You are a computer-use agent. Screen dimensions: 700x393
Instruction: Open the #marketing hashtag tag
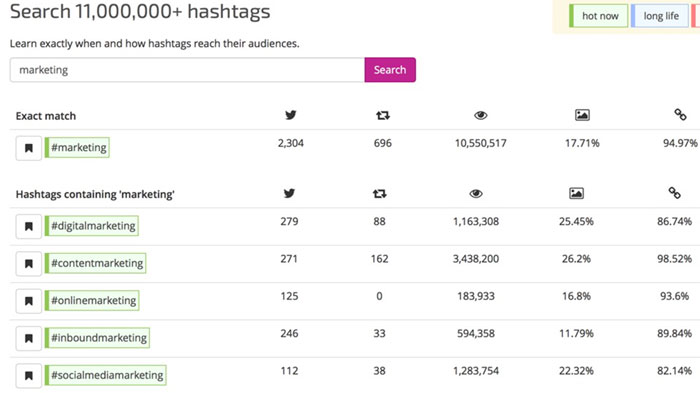click(x=77, y=147)
